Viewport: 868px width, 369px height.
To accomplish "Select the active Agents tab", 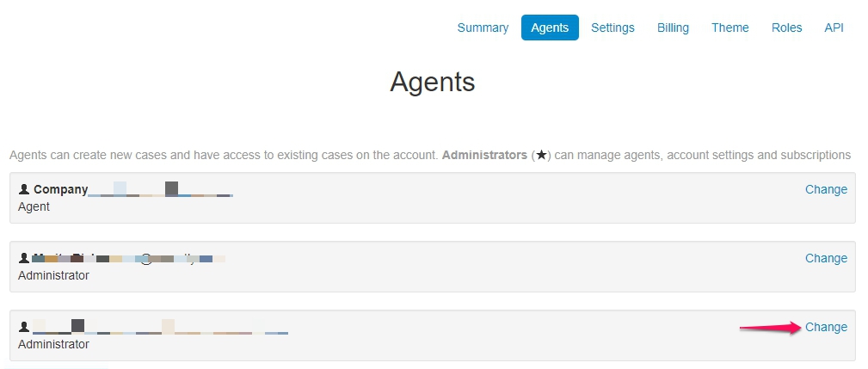I will 550,28.
